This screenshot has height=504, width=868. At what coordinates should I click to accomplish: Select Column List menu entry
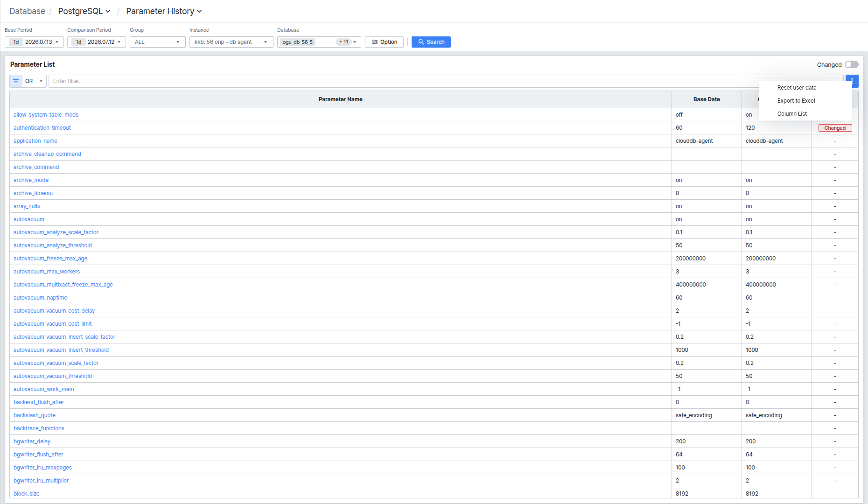click(x=792, y=114)
